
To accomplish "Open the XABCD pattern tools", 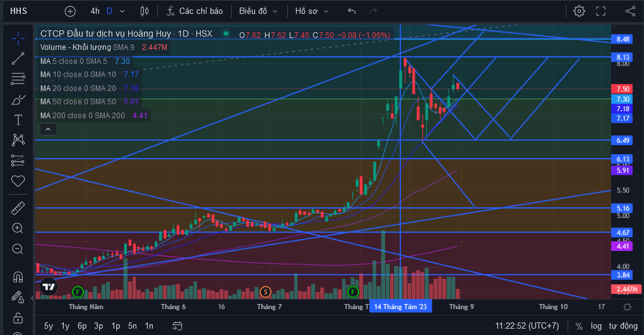I will click(x=18, y=140).
